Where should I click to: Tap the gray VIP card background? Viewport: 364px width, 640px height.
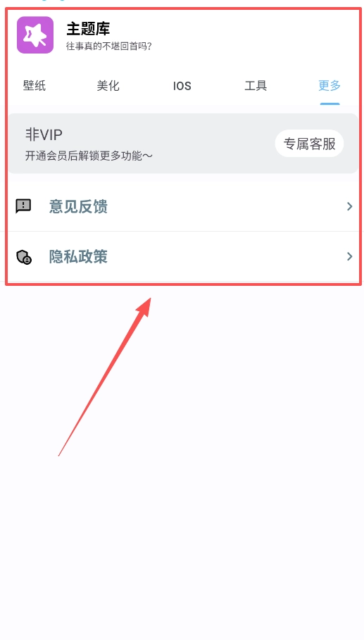pyautogui.click(x=183, y=143)
